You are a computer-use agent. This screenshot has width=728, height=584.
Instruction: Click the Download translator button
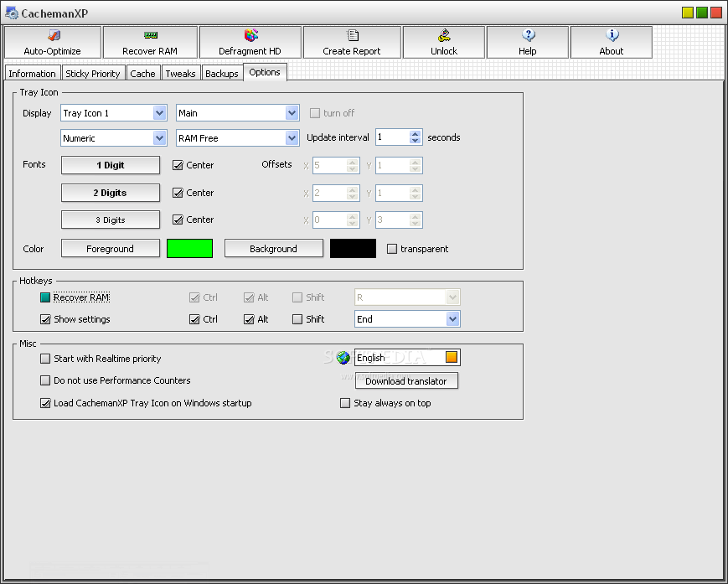click(406, 381)
